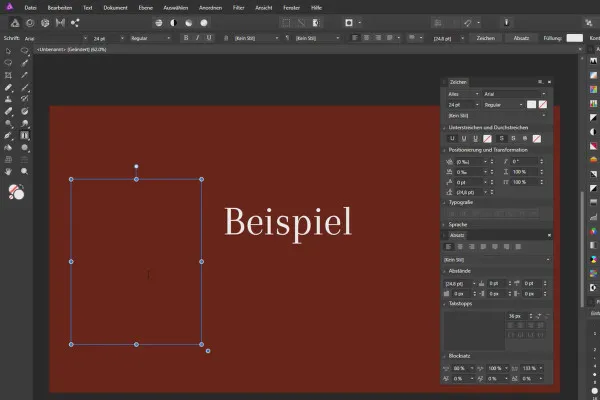This screenshot has height=400, width=600.
Task: Open Arial font dropdown in Zeichen panel
Action: (x=515, y=94)
